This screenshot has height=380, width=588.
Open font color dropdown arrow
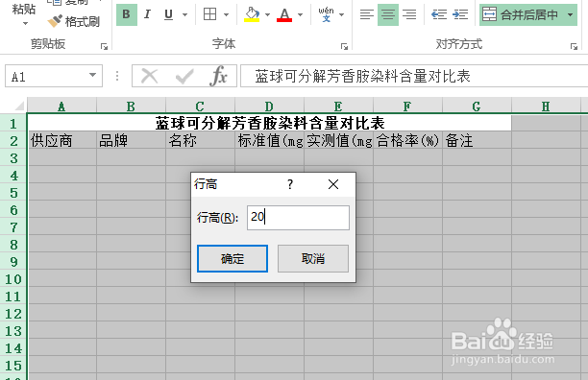(x=301, y=15)
